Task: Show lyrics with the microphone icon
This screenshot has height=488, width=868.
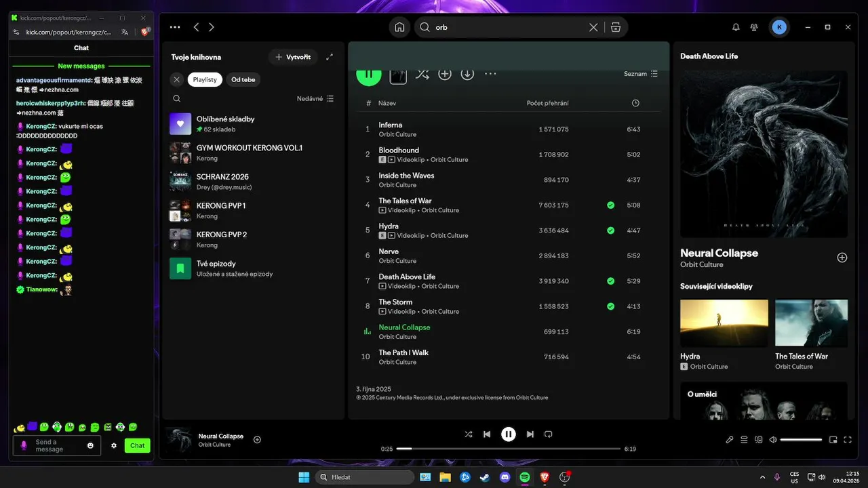Action: [x=730, y=440]
